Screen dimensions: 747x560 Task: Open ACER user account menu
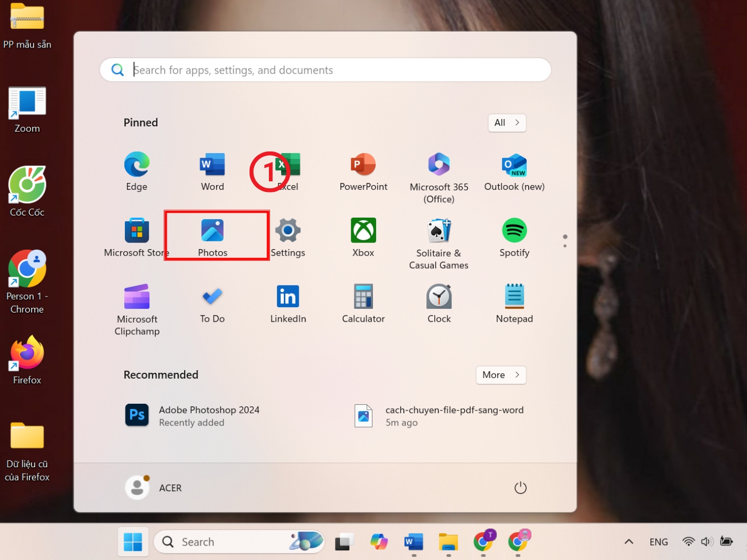pos(154,487)
